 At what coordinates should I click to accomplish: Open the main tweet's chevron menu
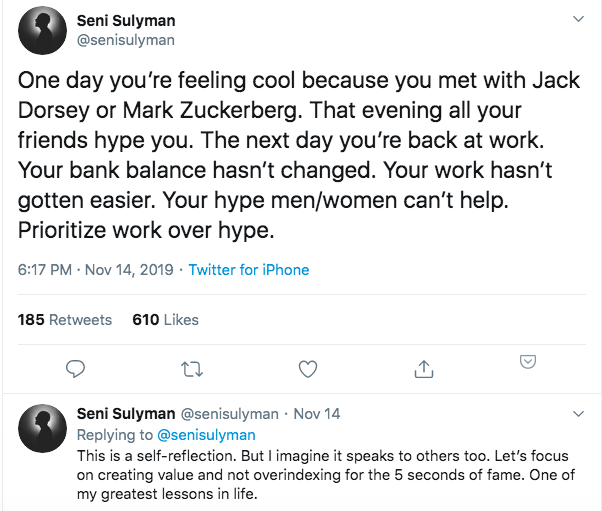coord(578,20)
